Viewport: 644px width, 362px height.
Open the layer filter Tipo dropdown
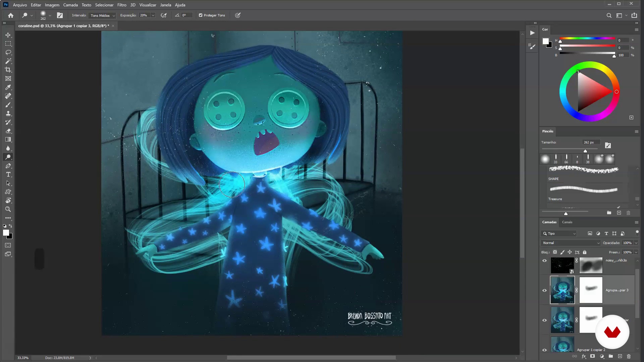559,234
